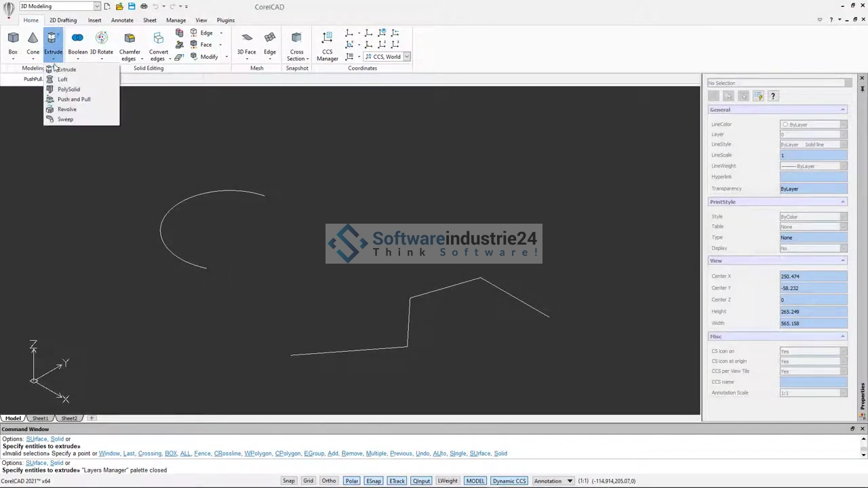Click the Box solid tool
The height and width of the screenshot is (488, 868).
click(x=13, y=43)
